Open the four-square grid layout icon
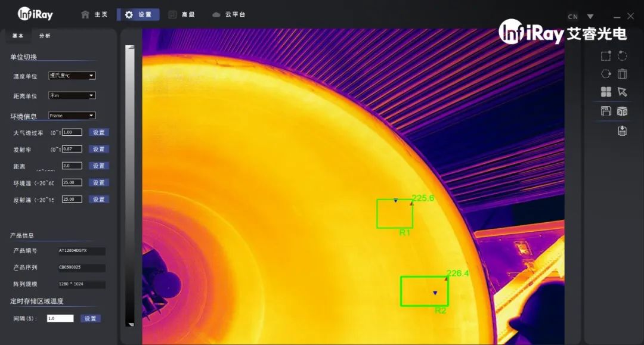Viewport: 644px width, 345px height. coord(606,92)
